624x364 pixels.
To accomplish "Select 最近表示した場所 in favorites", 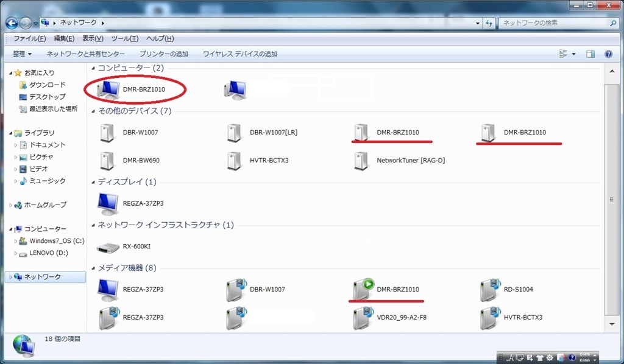I will point(53,109).
